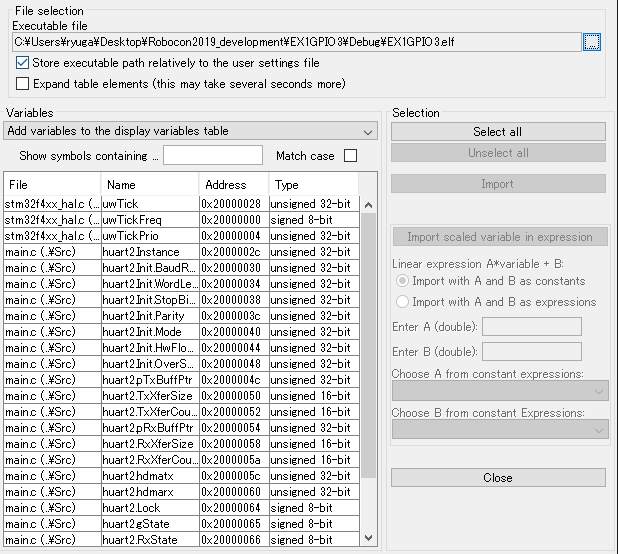
Task: Click the File cell of the uwTickPrio row
Action: [52, 236]
